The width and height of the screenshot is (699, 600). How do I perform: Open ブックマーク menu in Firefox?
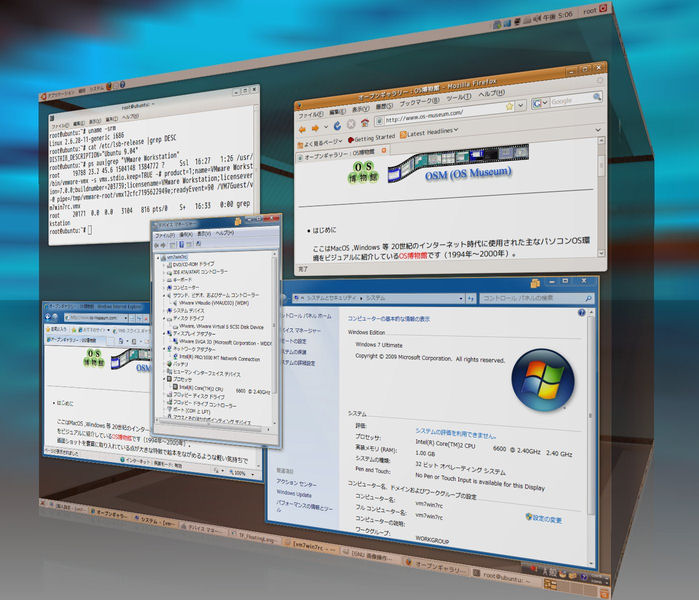coord(419,102)
